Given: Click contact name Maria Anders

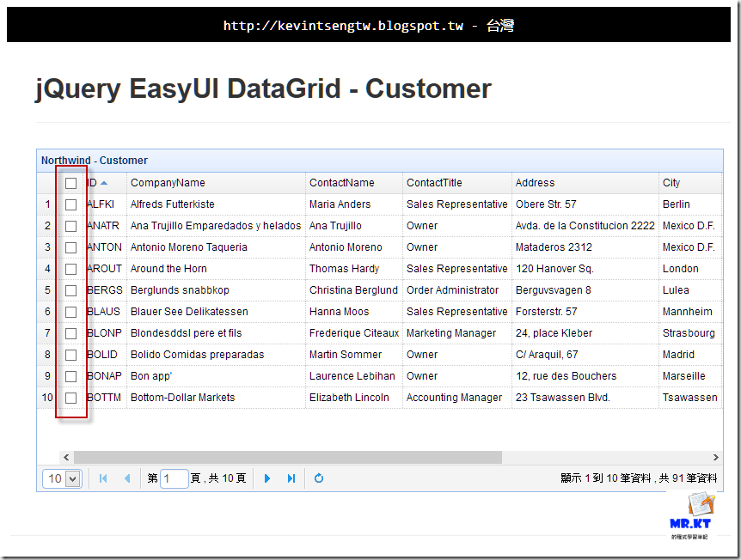Looking at the screenshot, I should click(x=340, y=204).
